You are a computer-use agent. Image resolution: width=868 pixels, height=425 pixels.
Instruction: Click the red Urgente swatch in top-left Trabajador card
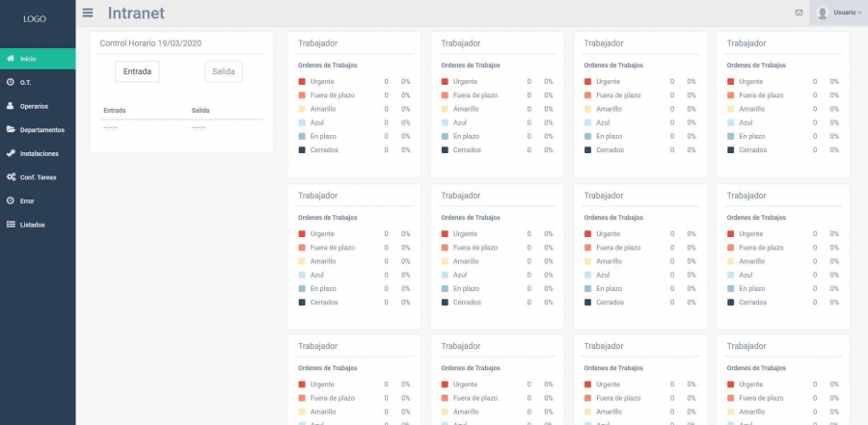pos(302,82)
